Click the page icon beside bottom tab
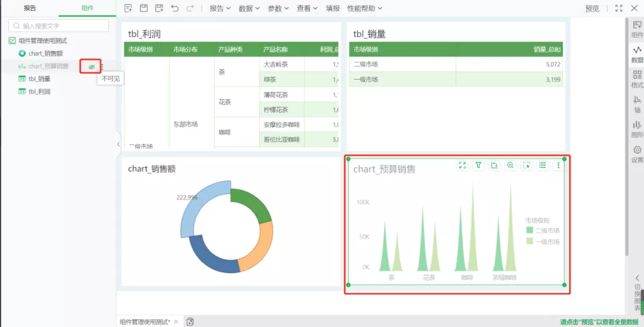 [190, 322]
